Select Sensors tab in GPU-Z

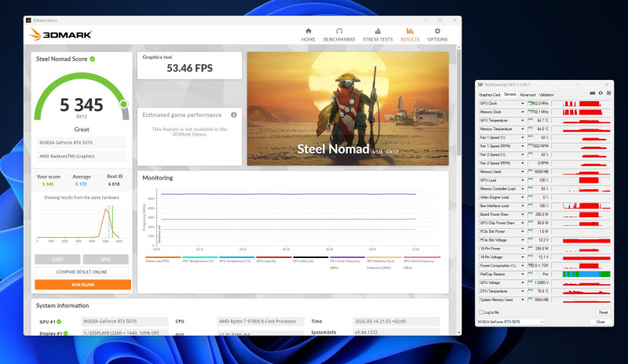pyautogui.click(x=509, y=94)
